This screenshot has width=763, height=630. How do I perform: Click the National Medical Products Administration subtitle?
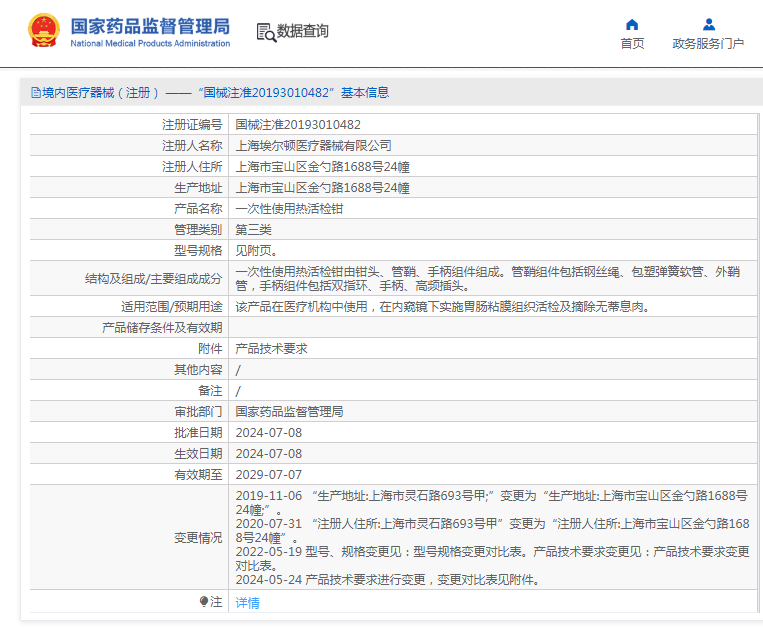pos(150,44)
